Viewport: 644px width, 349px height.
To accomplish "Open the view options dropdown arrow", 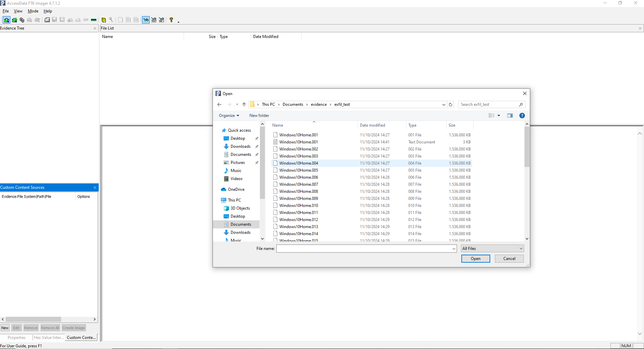I will coord(499,116).
